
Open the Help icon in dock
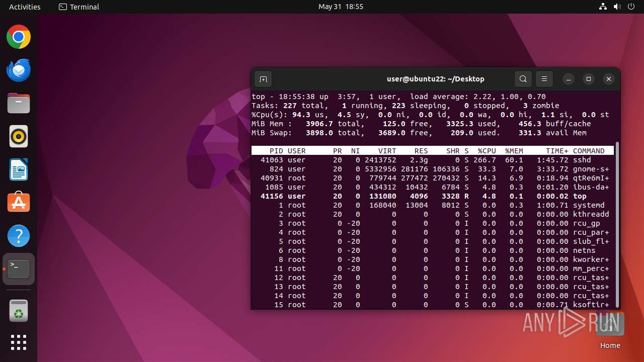click(19, 236)
